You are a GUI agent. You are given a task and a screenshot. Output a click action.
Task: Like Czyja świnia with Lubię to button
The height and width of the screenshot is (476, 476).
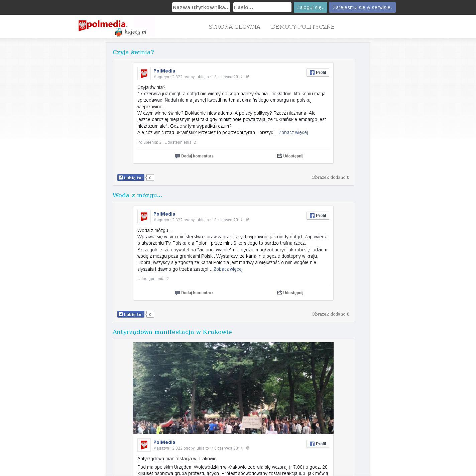tap(131, 178)
